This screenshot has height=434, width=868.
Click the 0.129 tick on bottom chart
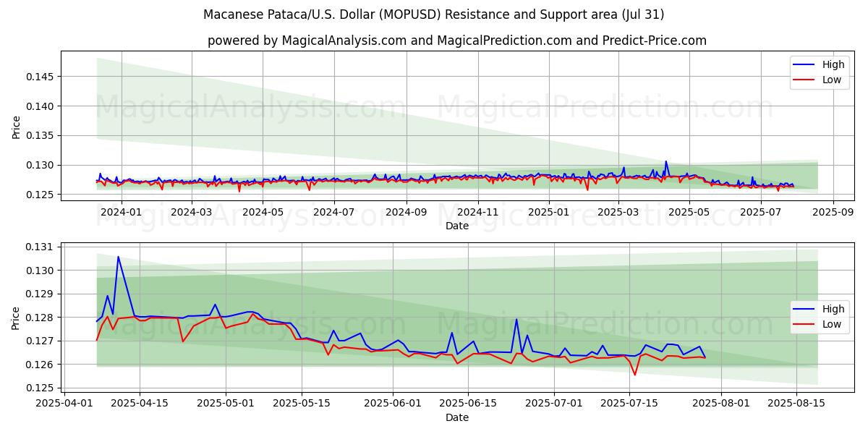point(41,294)
